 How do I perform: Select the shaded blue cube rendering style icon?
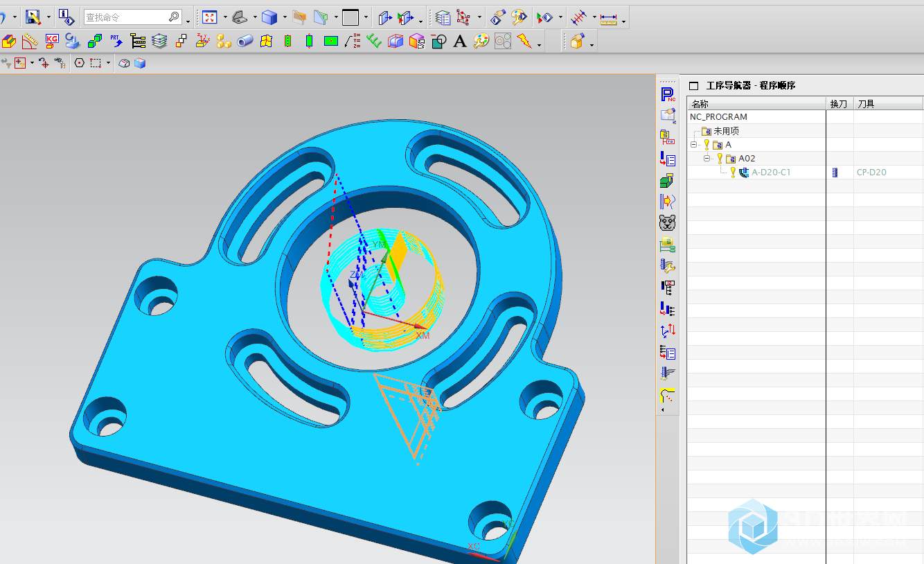(269, 17)
